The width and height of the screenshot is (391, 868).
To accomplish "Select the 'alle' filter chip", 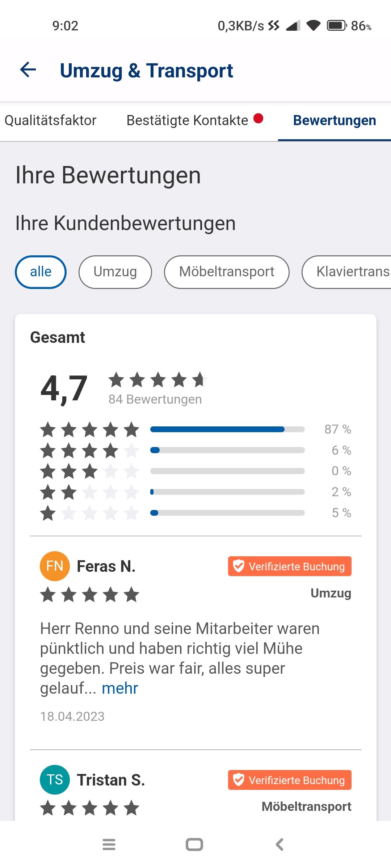I will click(41, 272).
